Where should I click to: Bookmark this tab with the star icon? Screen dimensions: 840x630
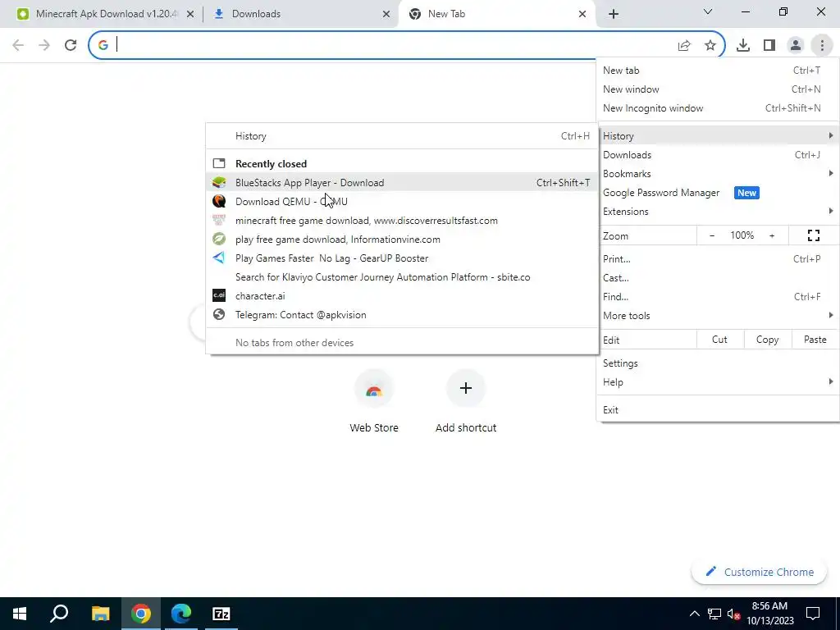click(710, 46)
